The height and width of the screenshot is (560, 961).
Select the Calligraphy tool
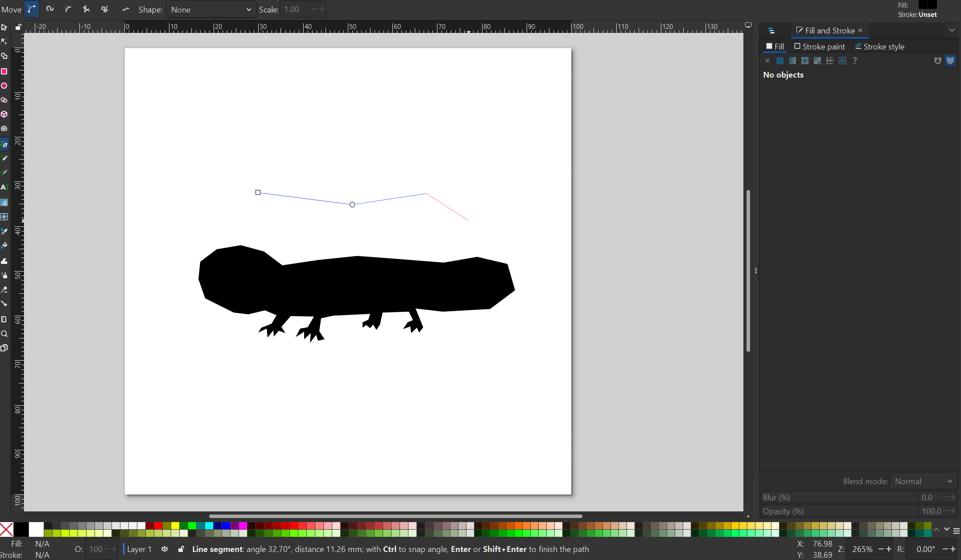click(x=4, y=173)
